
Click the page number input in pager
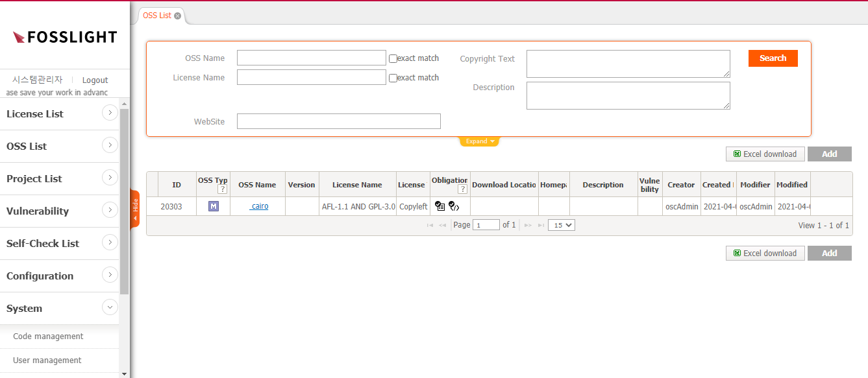coord(487,225)
